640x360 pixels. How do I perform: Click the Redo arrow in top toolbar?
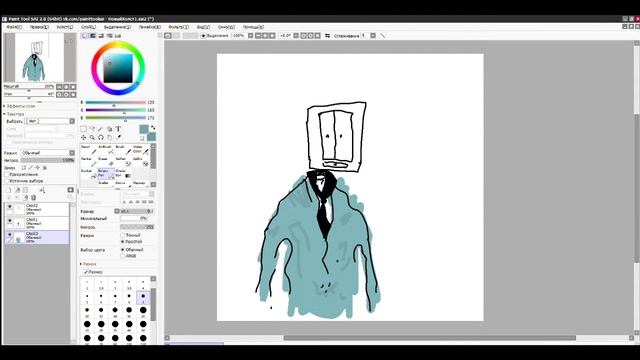[176, 36]
